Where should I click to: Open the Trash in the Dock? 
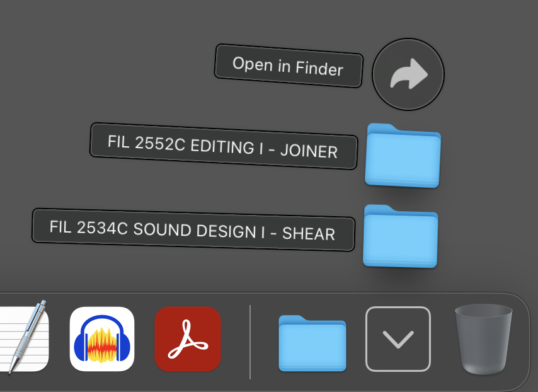tap(483, 339)
